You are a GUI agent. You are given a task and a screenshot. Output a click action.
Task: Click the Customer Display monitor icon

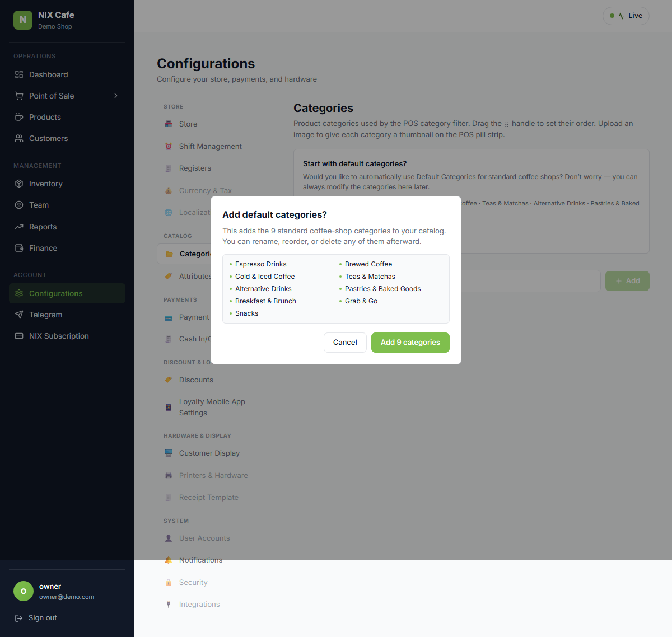tap(169, 453)
